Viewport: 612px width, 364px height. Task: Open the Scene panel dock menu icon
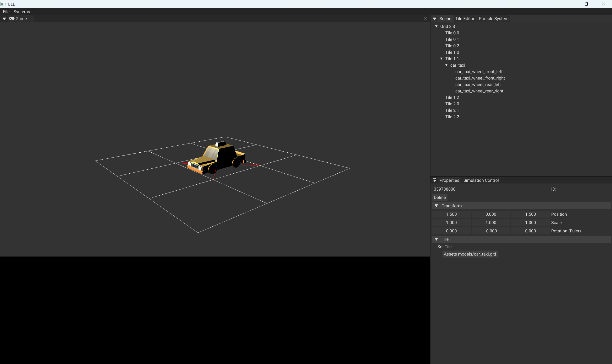pos(435,19)
